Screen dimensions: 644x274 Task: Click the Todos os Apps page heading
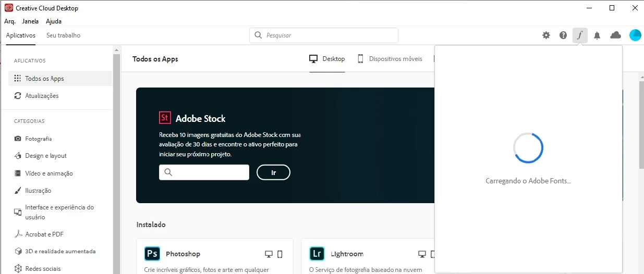pyautogui.click(x=155, y=59)
